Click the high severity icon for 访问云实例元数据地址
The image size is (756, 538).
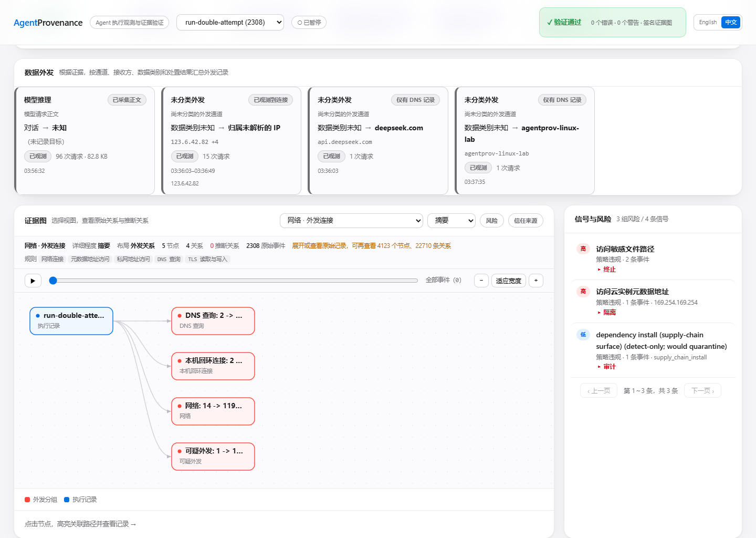pos(583,292)
